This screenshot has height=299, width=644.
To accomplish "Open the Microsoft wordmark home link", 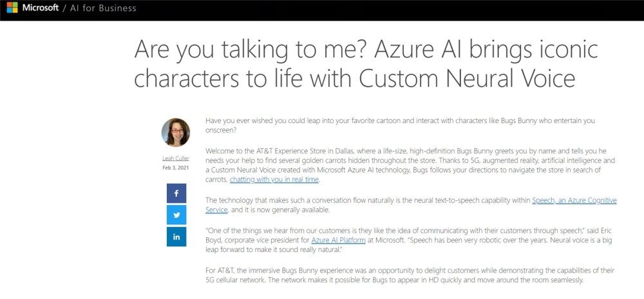I will coord(40,8).
